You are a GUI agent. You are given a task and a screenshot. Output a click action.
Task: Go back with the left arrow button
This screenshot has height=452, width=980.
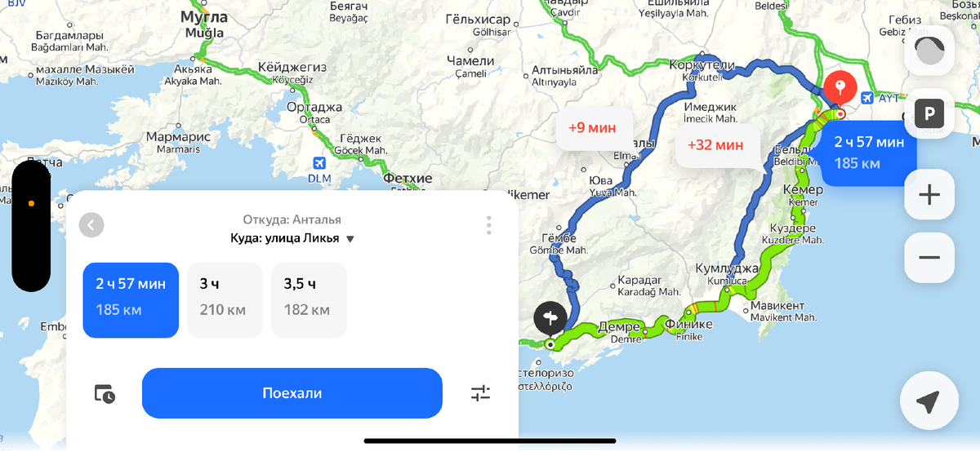coord(91,225)
